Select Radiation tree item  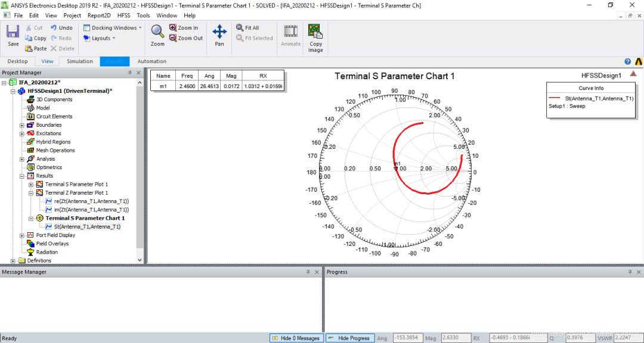47,252
